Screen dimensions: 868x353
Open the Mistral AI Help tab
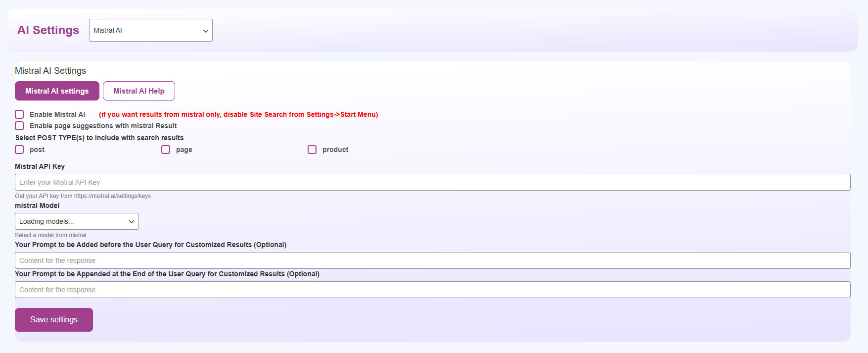point(138,91)
